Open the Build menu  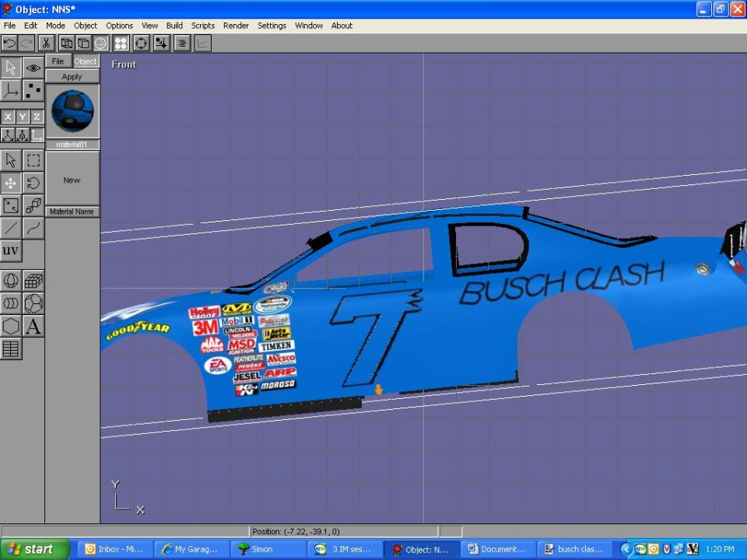[174, 26]
